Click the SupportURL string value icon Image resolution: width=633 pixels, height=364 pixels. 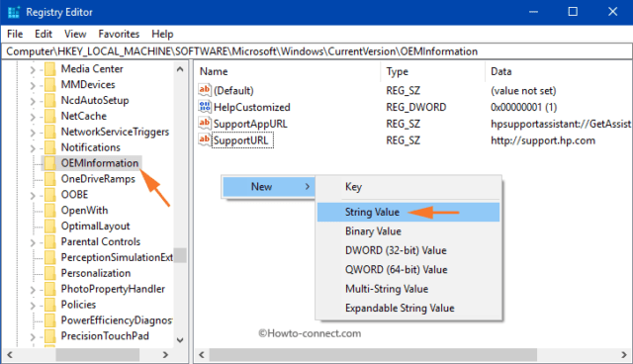(x=205, y=140)
